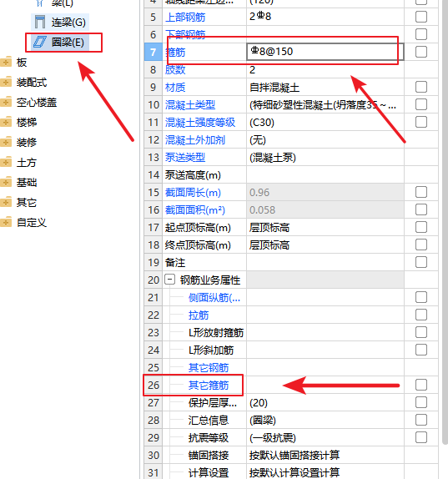Select the (混凝土泵) value cell
Screen dimensions: 448x479
pos(325,158)
